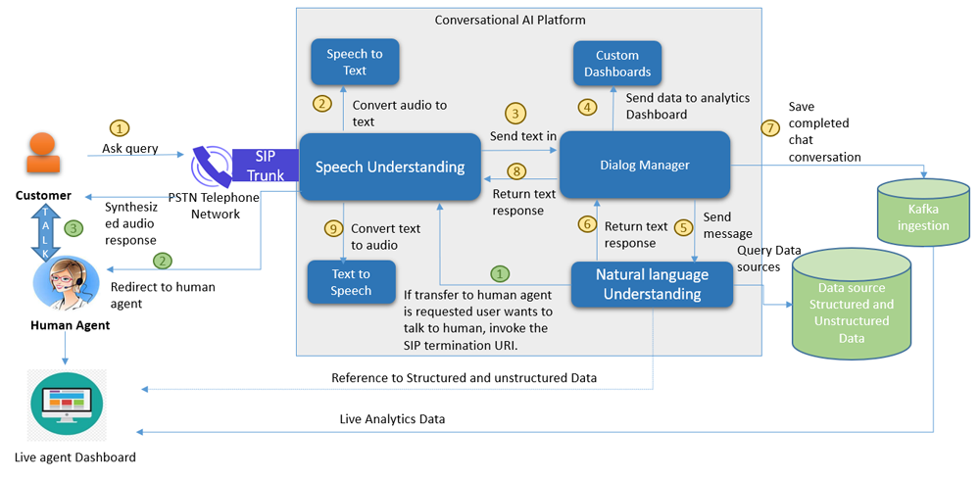
Task: Click the blue TALK double-headed arrow
Action: [41, 230]
